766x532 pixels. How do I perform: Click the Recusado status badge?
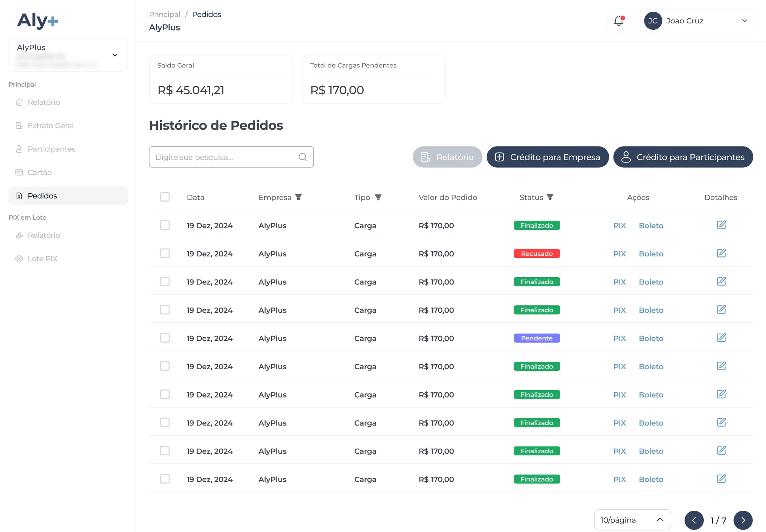(x=537, y=254)
